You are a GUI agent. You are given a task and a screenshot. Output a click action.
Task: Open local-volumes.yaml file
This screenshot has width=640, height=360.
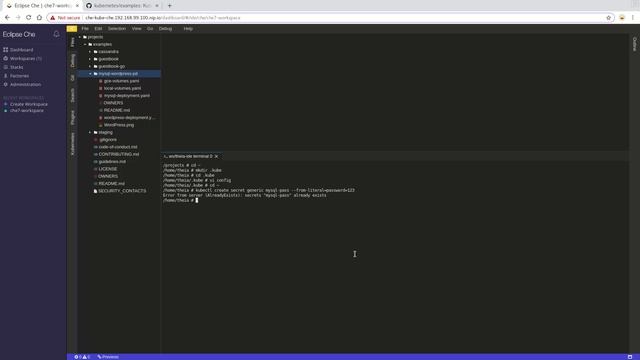[122, 89]
